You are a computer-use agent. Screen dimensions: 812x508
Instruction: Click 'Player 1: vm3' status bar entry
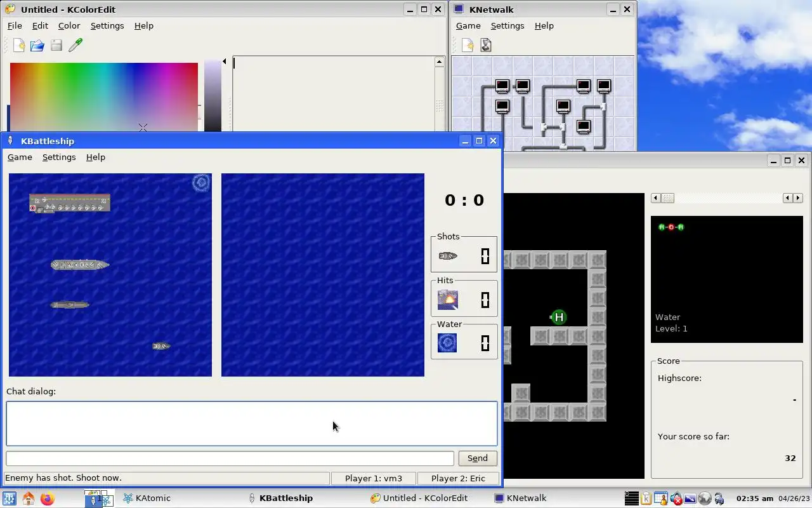373,478
